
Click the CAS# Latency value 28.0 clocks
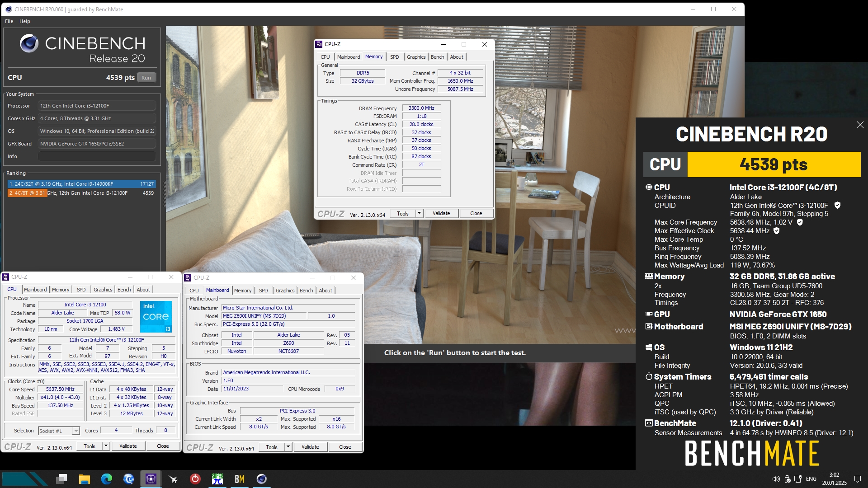coord(421,124)
